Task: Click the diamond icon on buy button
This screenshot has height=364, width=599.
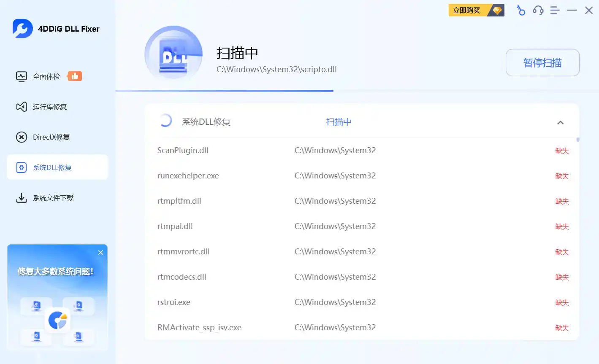Action: coord(497,10)
